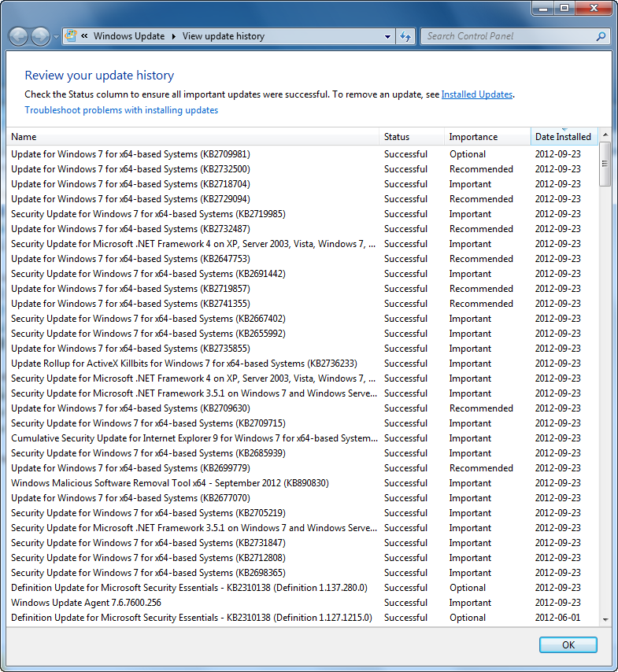The image size is (618, 672).
Task: Open the address bar history dropdown
Action: (x=387, y=36)
